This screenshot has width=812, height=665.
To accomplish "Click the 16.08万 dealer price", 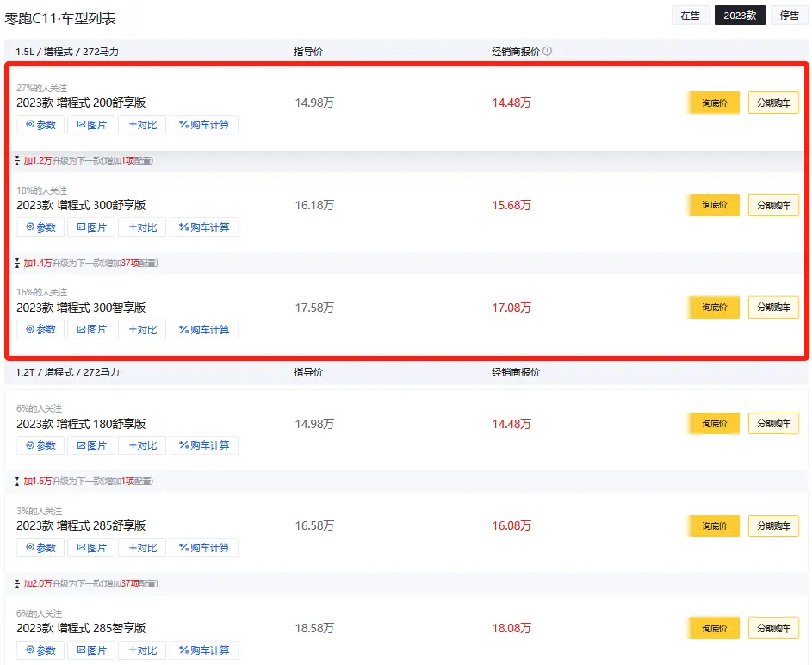I will click(x=511, y=525).
